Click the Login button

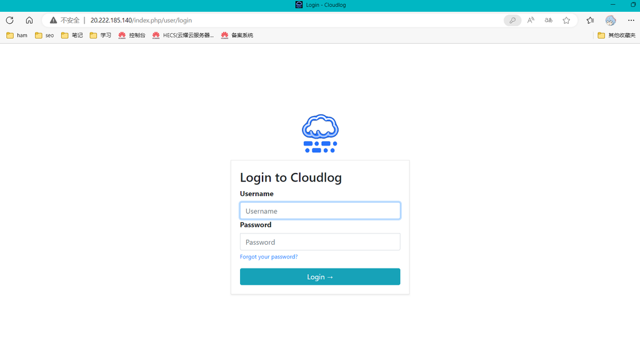click(320, 277)
